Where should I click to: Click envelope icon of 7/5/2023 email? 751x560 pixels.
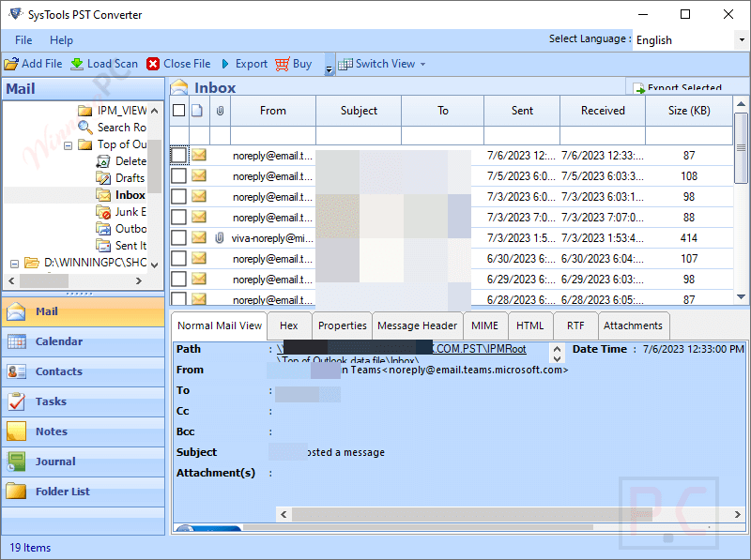(199, 175)
